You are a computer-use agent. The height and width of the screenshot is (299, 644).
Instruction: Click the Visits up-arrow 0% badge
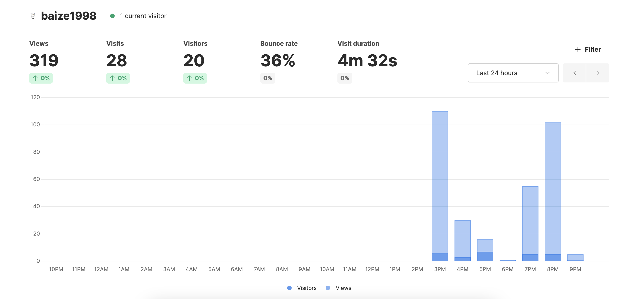point(118,78)
